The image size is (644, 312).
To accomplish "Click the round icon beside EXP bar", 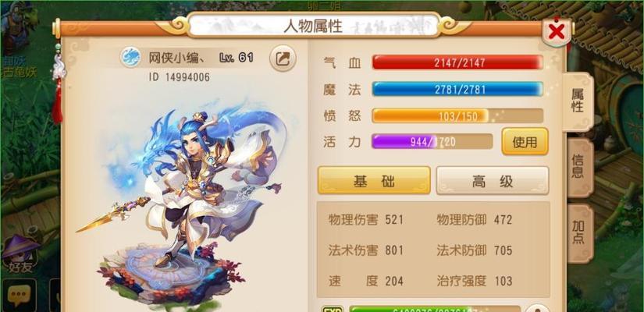I will (x=537, y=308).
